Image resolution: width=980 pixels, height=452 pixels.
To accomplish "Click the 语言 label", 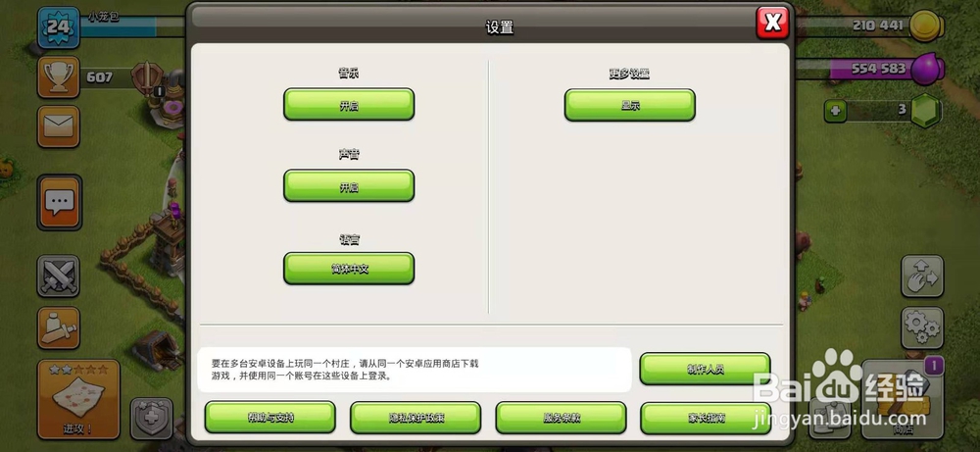I will tap(349, 239).
